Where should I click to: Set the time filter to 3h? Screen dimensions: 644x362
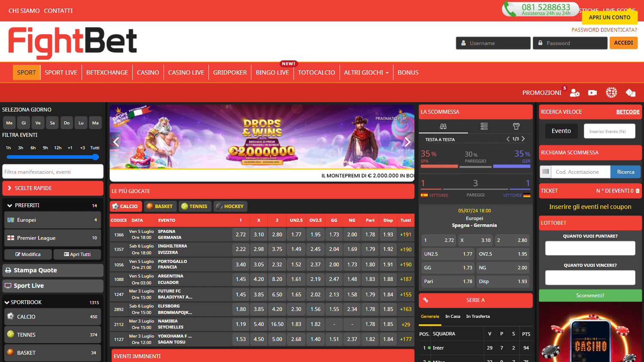tap(21, 148)
